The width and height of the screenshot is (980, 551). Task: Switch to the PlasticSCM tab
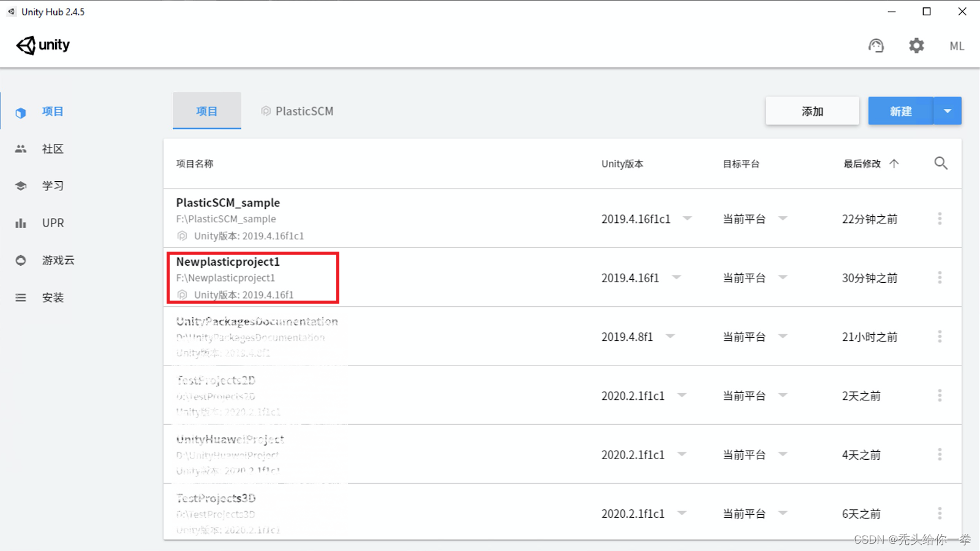[x=297, y=111]
